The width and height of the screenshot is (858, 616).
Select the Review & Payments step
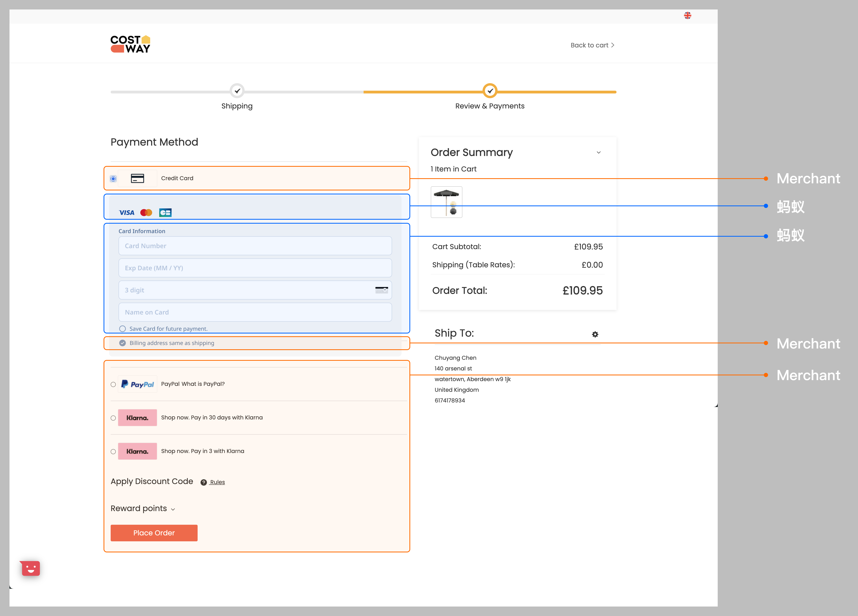(490, 91)
